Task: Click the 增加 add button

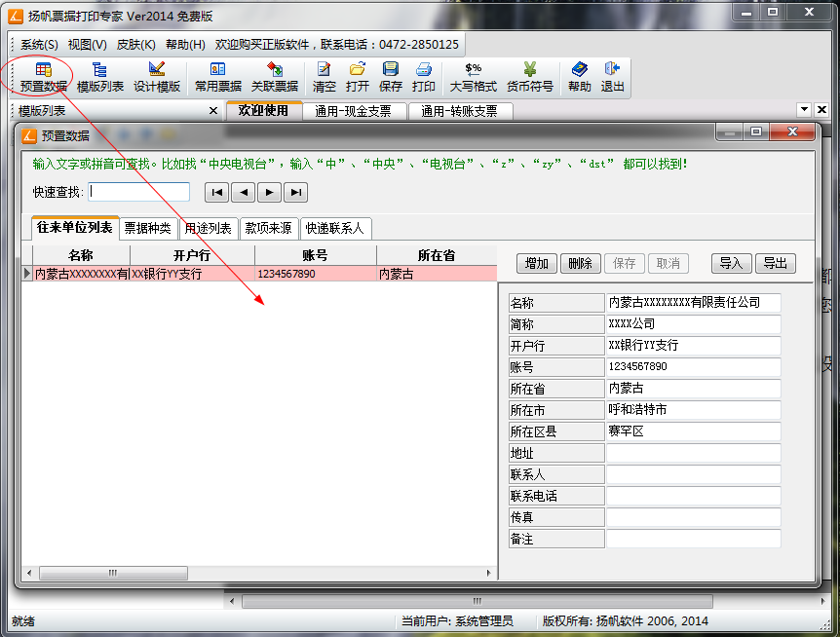Action: pyautogui.click(x=536, y=263)
